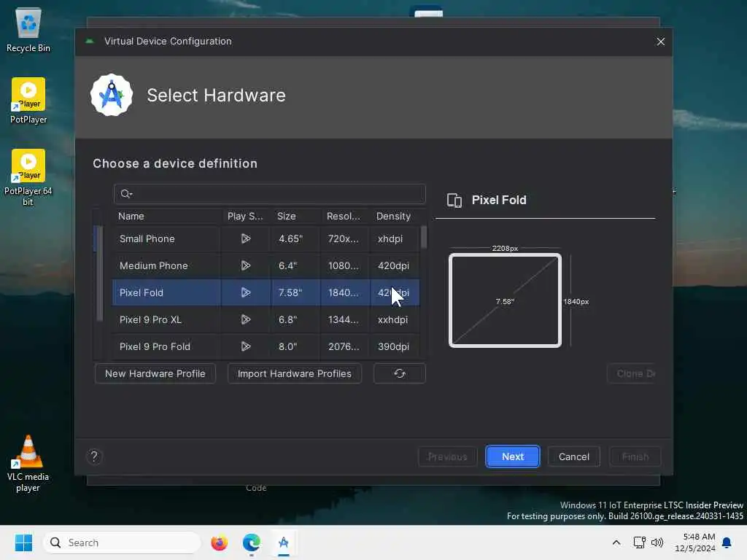Open the taskbar clock and date
Image resolution: width=747 pixels, height=560 pixels.
[694, 542]
